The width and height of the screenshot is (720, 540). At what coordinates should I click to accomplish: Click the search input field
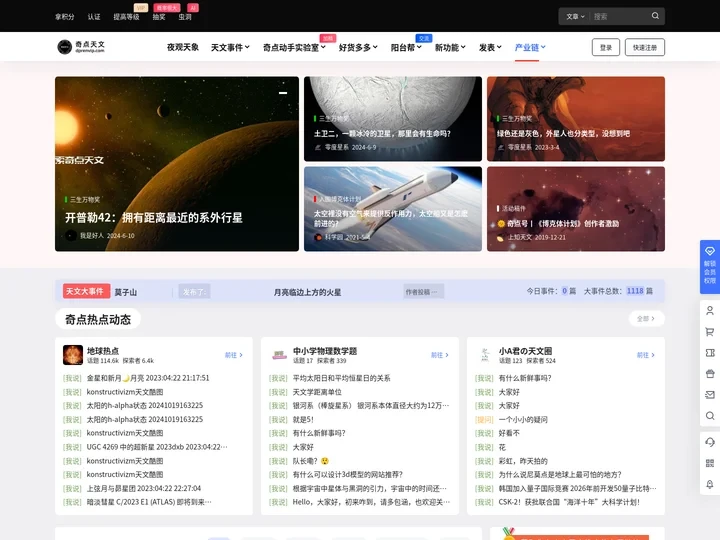click(619, 17)
